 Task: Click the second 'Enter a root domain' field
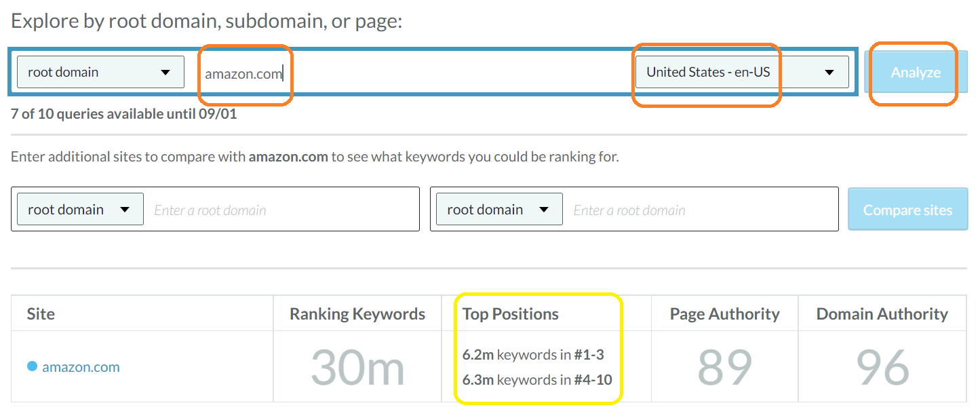pyautogui.click(x=701, y=210)
